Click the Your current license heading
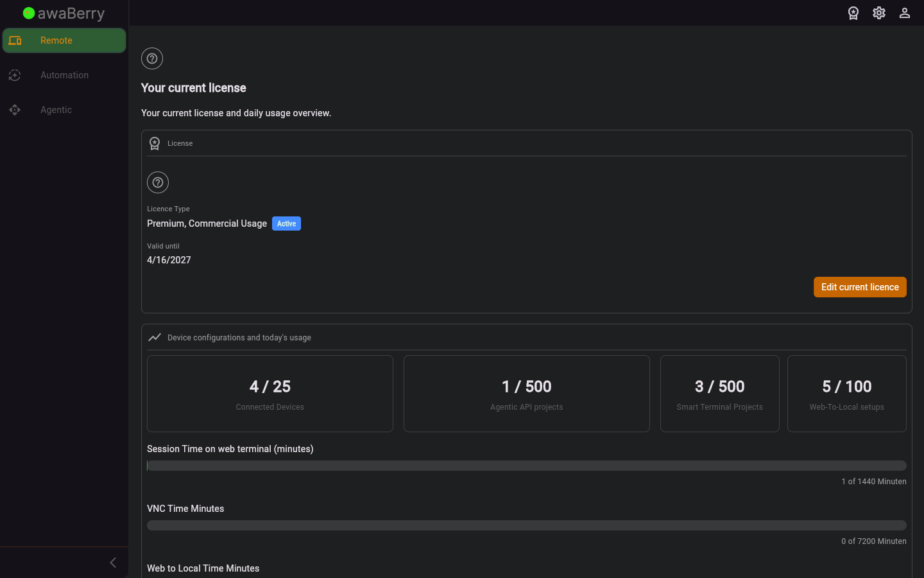This screenshot has height=578, width=924. coord(194,88)
